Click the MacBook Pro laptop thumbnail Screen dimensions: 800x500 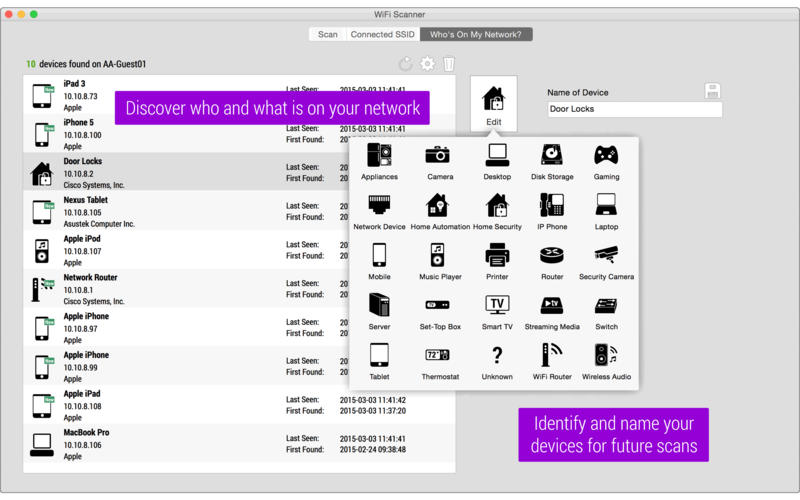tap(42, 445)
